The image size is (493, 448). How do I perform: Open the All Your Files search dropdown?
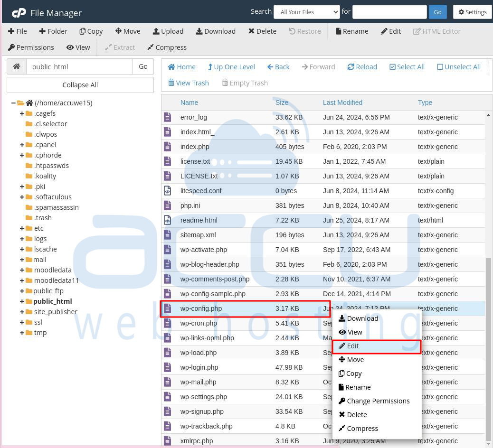pyautogui.click(x=306, y=12)
